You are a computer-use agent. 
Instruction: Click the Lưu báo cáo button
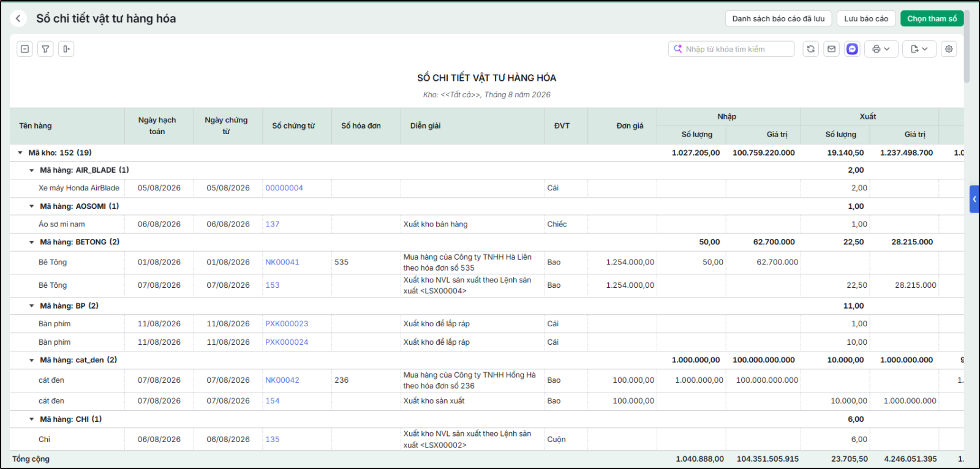(x=866, y=18)
